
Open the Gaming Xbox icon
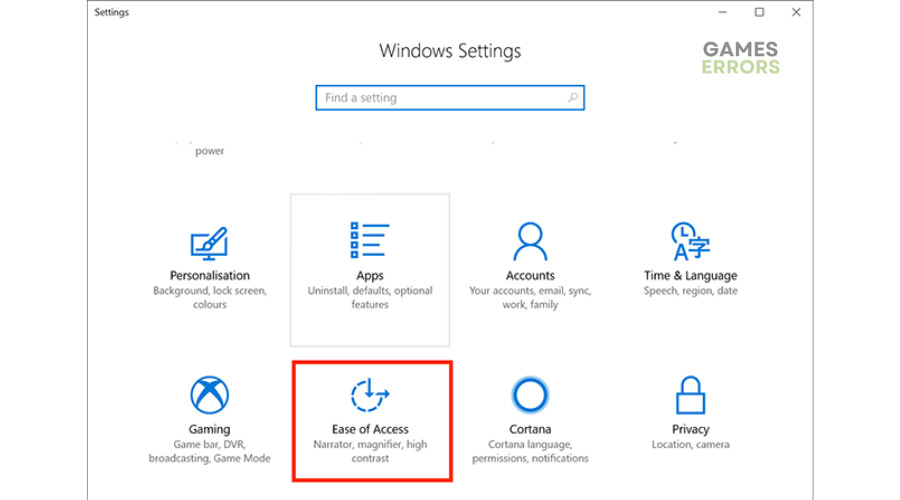click(210, 395)
